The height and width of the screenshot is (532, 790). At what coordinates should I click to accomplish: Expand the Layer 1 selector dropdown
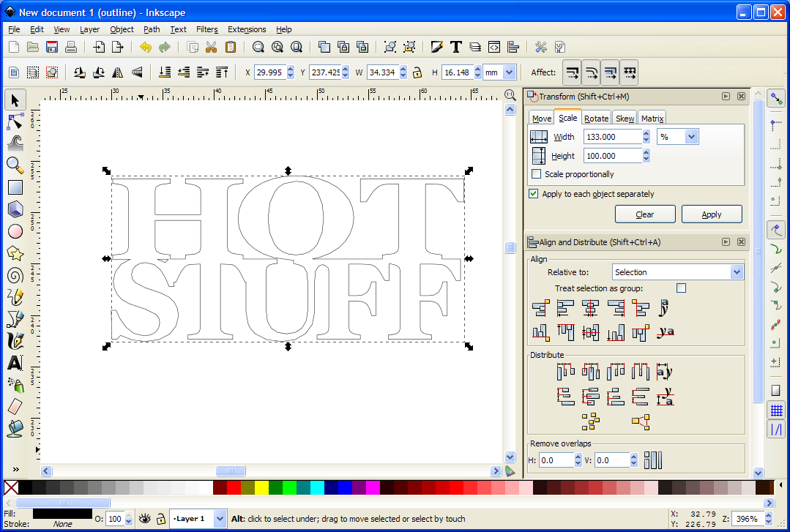(x=220, y=519)
